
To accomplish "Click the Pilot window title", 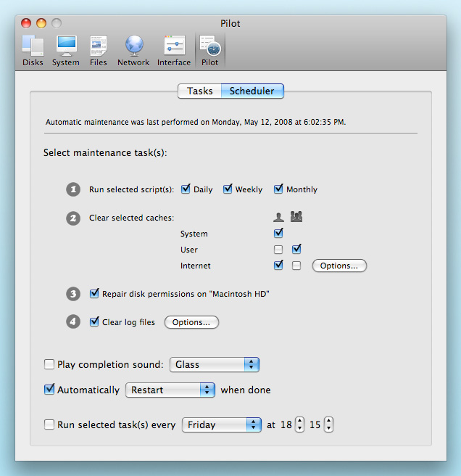I will pos(230,23).
